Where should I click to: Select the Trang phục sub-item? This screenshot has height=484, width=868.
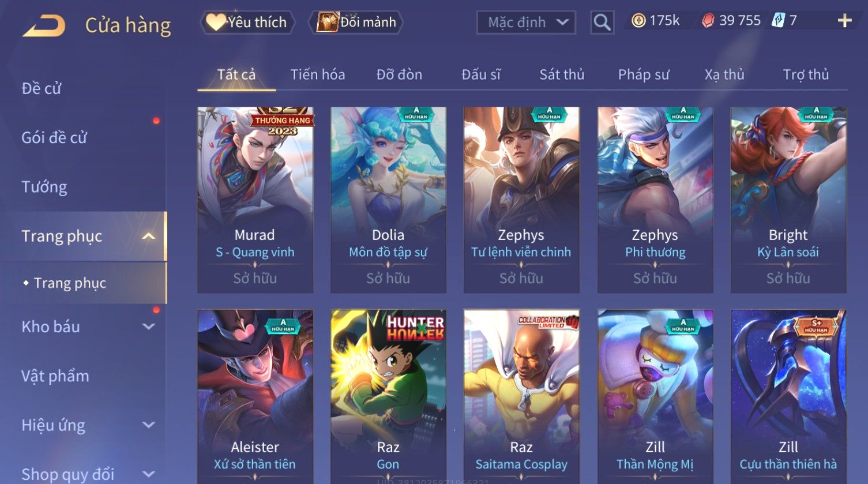point(70,283)
